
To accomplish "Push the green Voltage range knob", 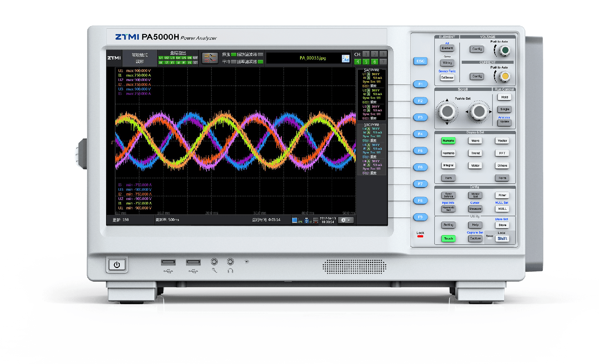I will (x=505, y=50).
